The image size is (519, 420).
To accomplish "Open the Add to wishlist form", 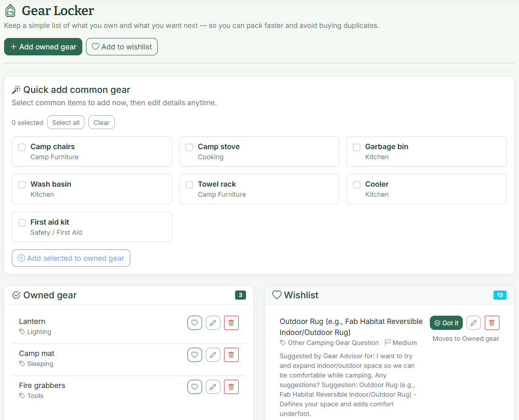I will [122, 47].
